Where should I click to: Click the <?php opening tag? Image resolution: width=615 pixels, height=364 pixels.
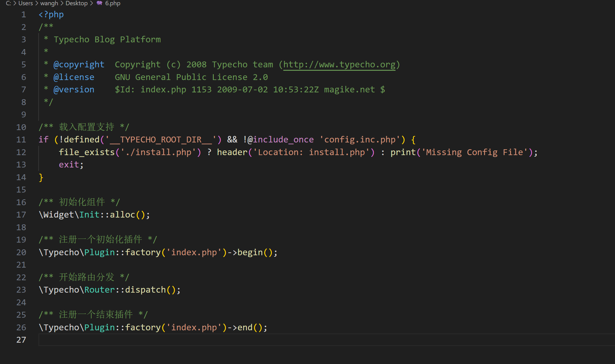[x=51, y=15]
